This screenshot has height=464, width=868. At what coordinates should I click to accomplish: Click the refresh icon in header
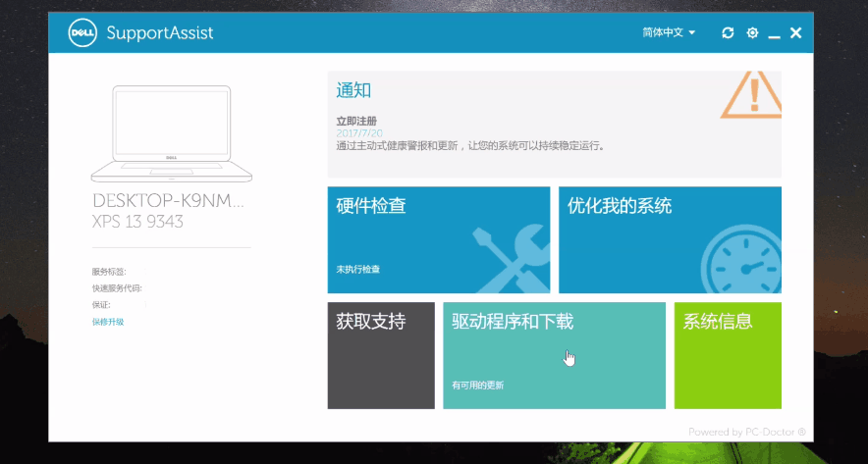coord(728,33)
